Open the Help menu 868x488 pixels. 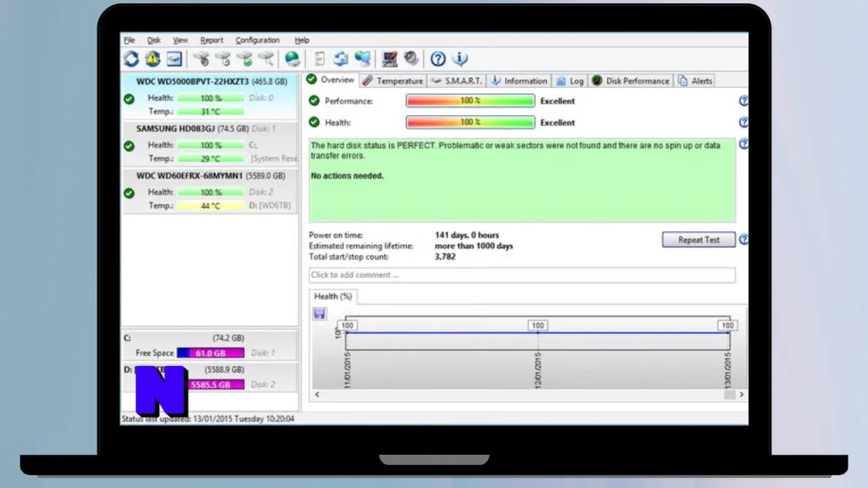click(x=302, y=40)
